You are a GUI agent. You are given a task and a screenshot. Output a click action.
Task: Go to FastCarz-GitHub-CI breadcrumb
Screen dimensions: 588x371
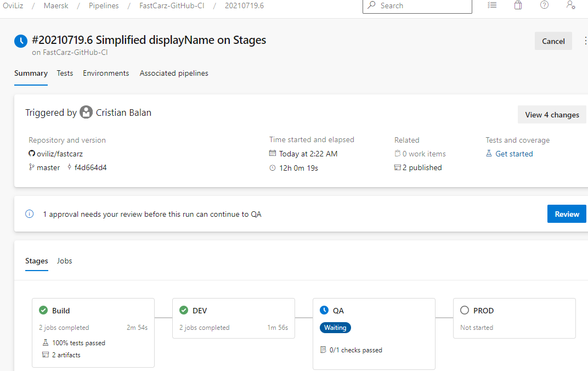(172, 5)
